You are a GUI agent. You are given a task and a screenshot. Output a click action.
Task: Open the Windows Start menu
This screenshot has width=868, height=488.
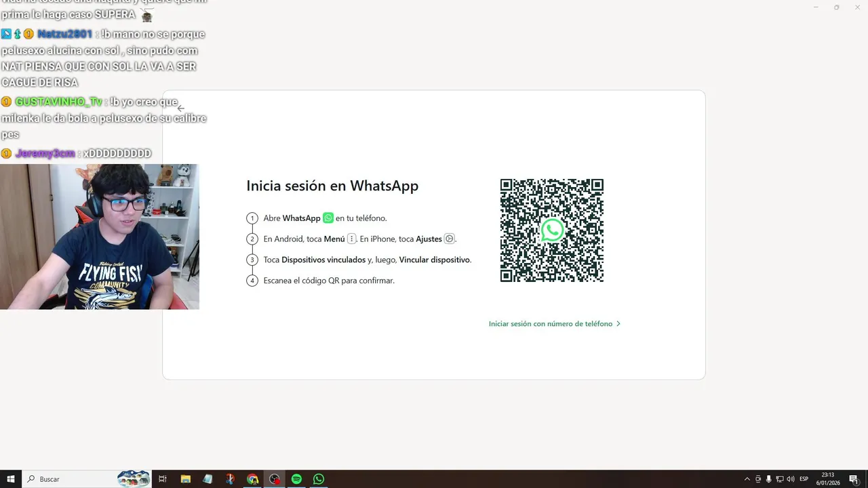point(11,479)
